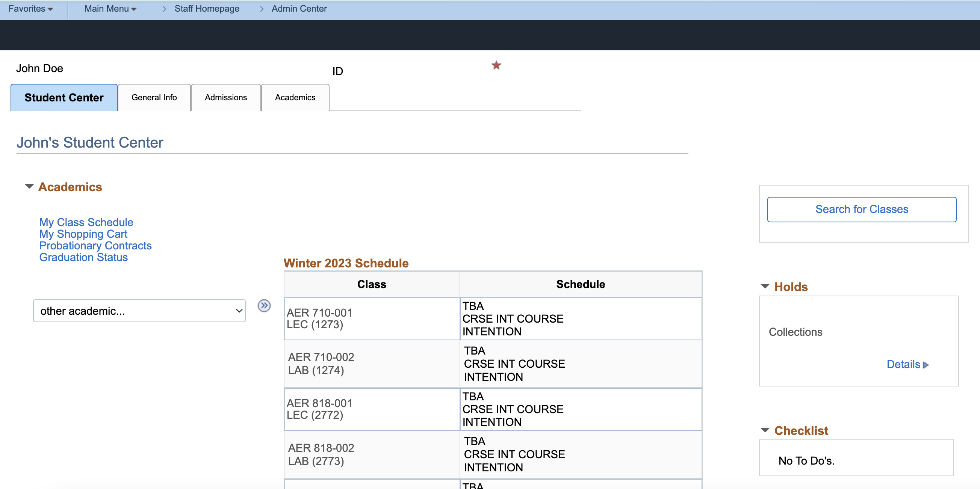The image size is (980, 489).
Task: Open the Details link under Collections
Action: tap(904, 364)
